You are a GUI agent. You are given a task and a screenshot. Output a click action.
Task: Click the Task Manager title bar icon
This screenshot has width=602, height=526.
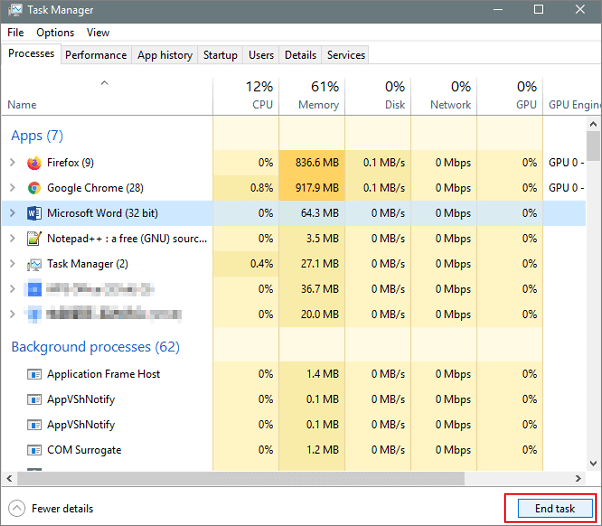(12, 10)
